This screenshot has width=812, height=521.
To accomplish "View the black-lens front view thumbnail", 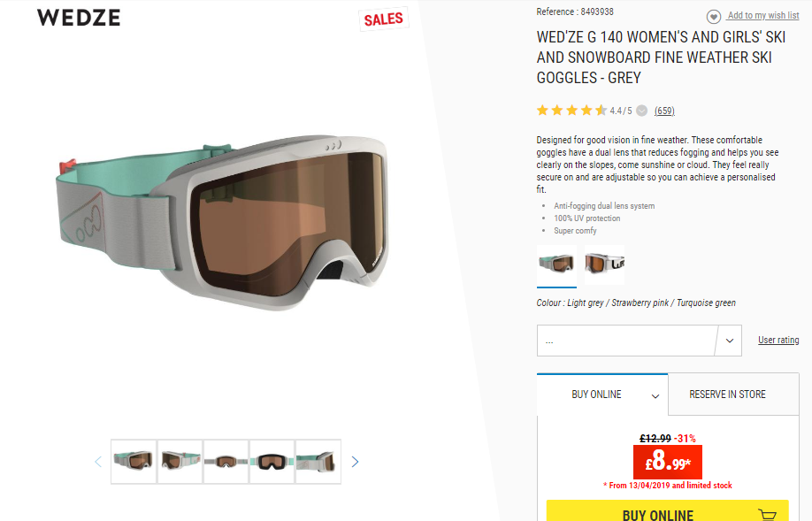I will coord(272,462).
